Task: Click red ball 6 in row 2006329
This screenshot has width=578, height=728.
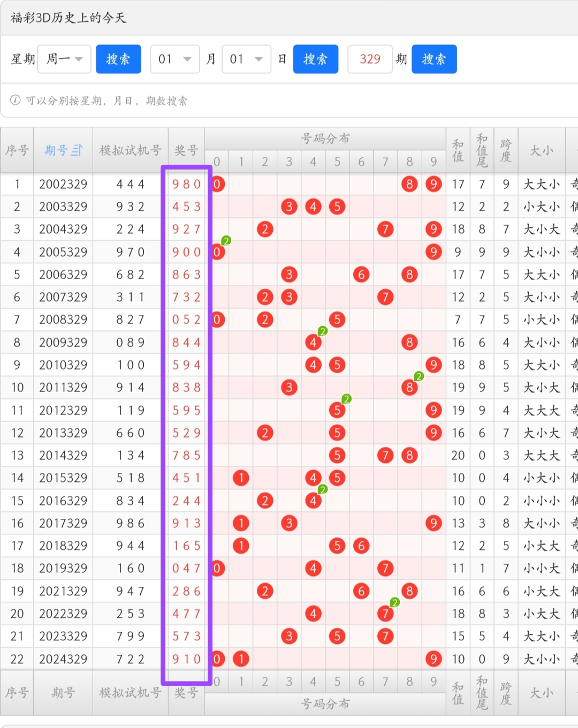Action: tap(361, 274)
